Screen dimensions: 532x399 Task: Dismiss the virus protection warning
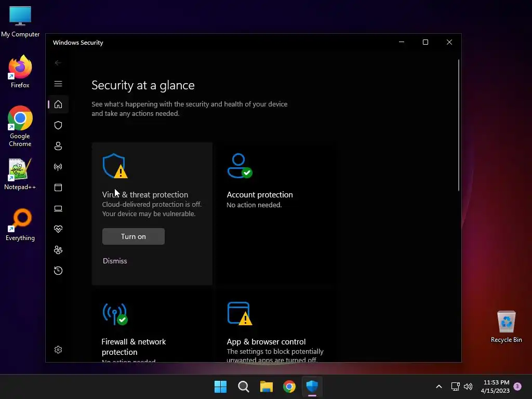[x=115, y=261]
